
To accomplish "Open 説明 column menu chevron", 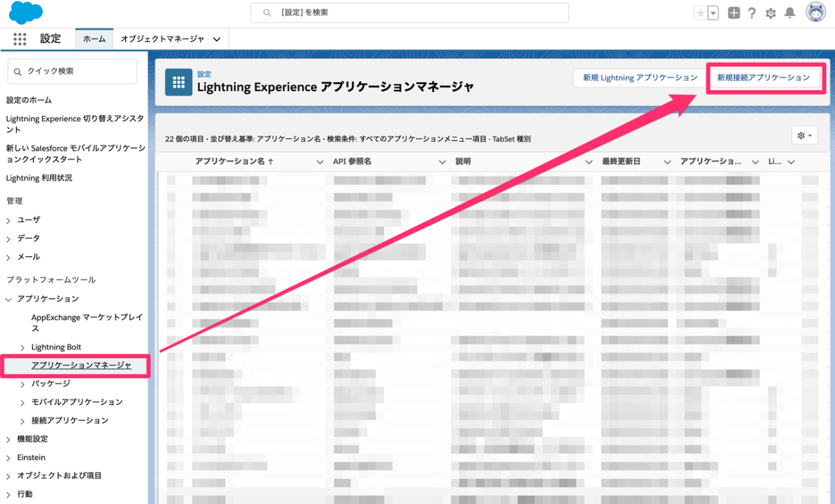I will (x=589, y=162).
